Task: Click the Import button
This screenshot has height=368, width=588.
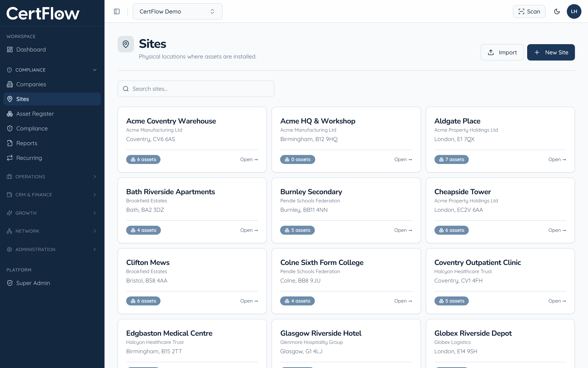Action: pos(502,52)
